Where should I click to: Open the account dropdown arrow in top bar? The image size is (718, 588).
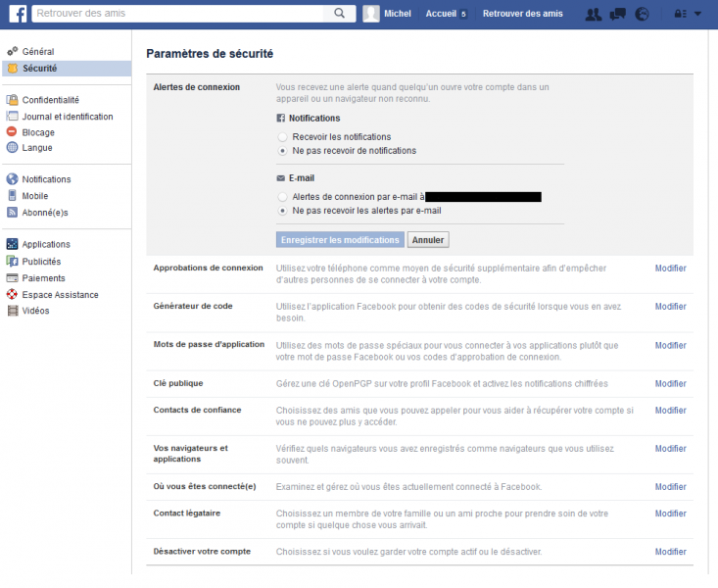pyautogui.click(x=697, y=14)
